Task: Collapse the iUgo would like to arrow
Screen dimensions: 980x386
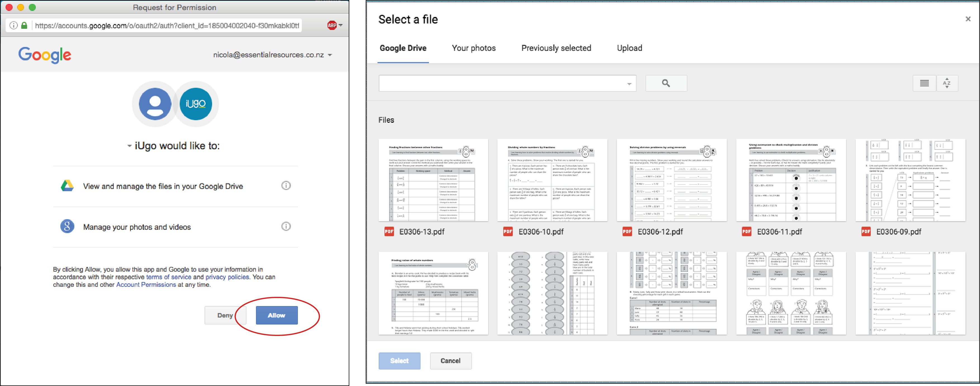Action: (x=129, y=146)
